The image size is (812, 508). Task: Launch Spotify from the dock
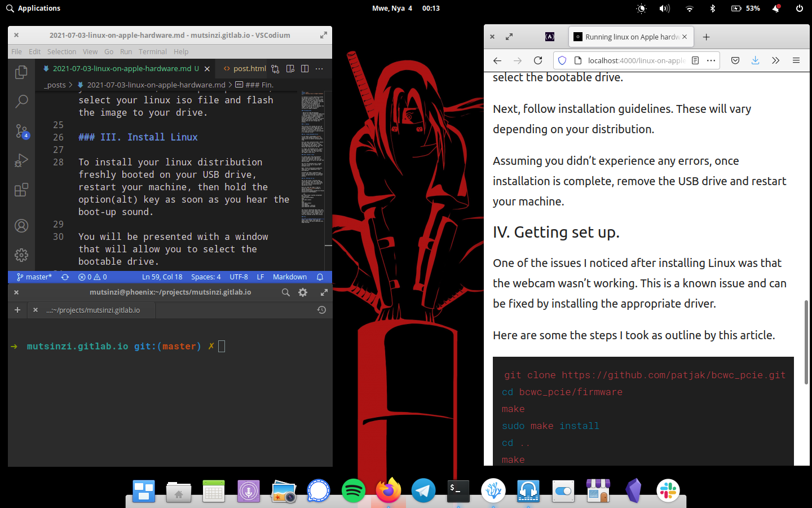pos(354,491)
